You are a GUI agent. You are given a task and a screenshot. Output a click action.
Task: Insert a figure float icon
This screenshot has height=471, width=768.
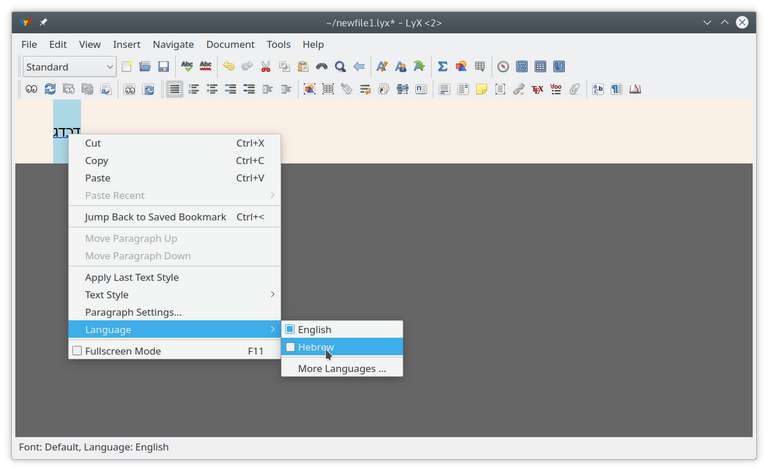coord(310,89)
